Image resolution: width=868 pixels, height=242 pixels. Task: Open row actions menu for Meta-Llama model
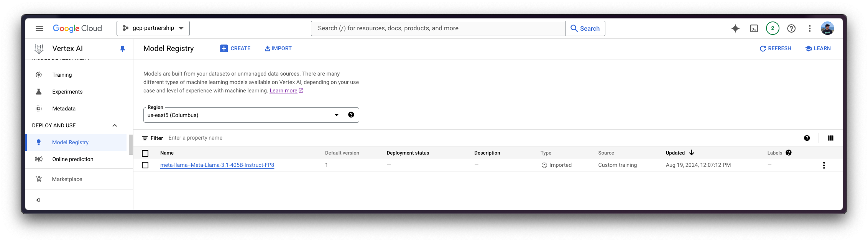click(824, 165)
